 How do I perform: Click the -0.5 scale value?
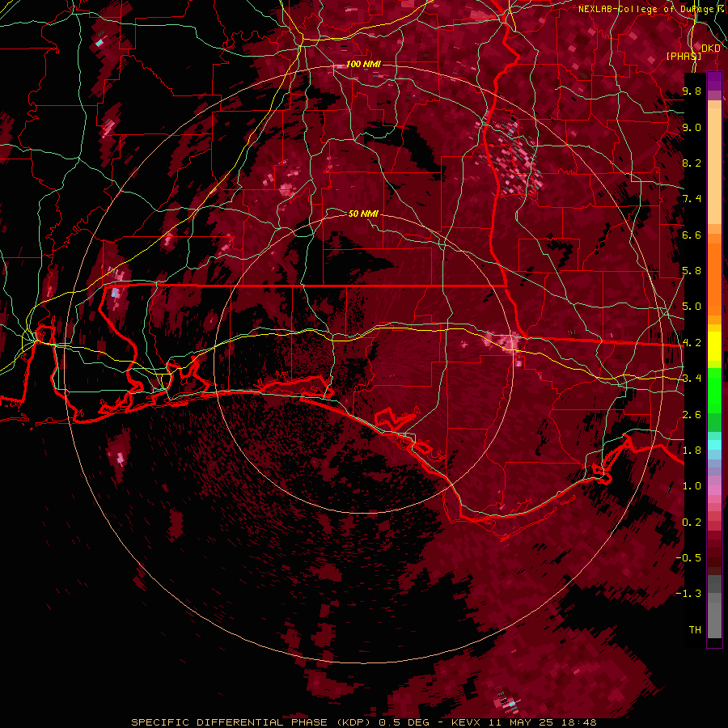coord(688,557)
